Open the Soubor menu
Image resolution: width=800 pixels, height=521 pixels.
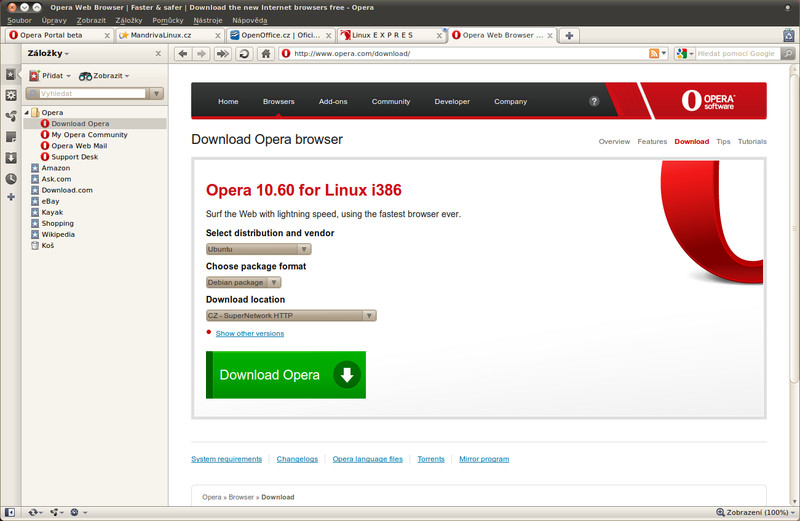pyautogui.click(x=19, y=20)
